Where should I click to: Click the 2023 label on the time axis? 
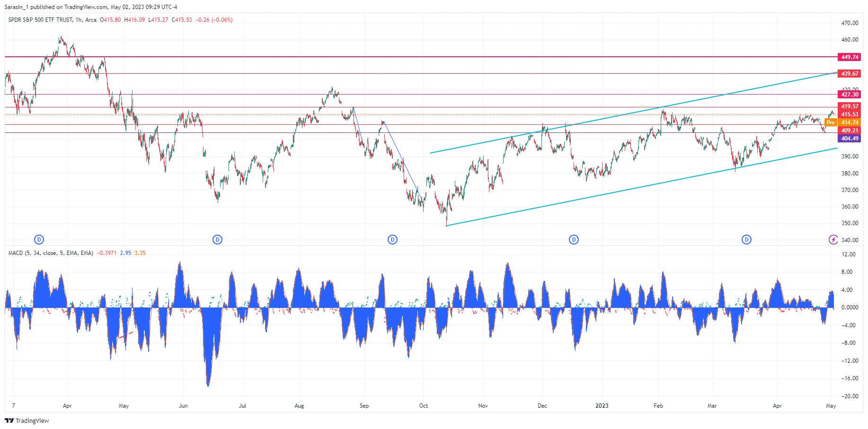coord(602,406)
